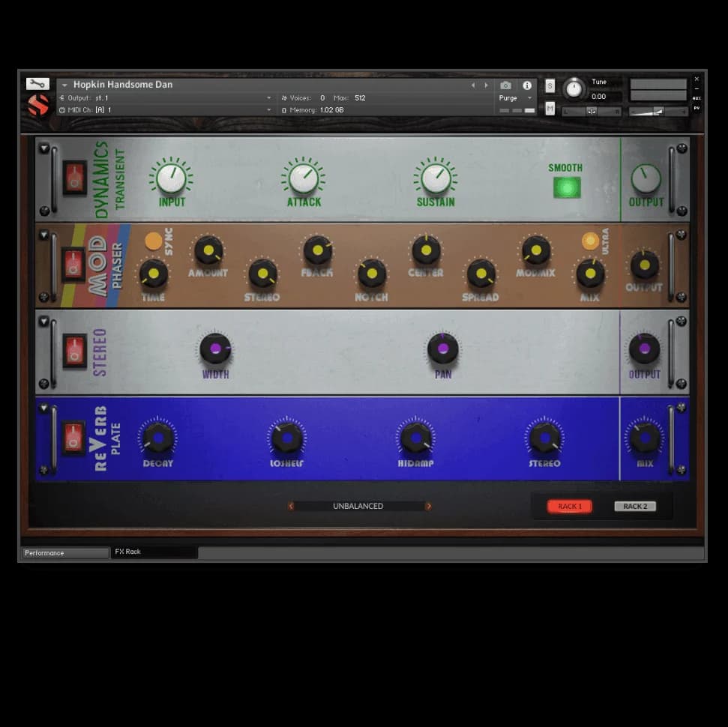Open the Purge dropdown menu
The height and width of the screenshot is (727, 728).
515,98
